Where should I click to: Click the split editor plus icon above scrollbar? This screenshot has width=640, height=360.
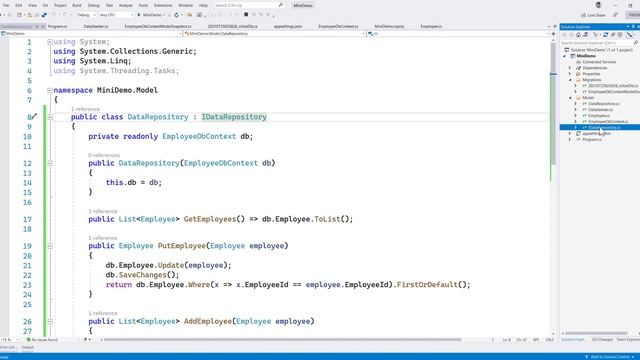coord(553,33)
